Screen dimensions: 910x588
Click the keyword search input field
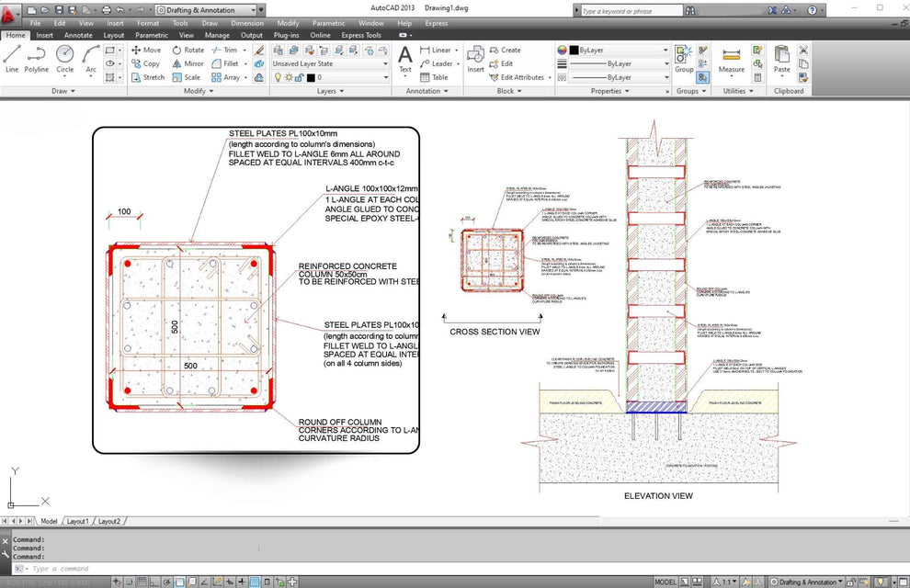(x=631, y=11)
